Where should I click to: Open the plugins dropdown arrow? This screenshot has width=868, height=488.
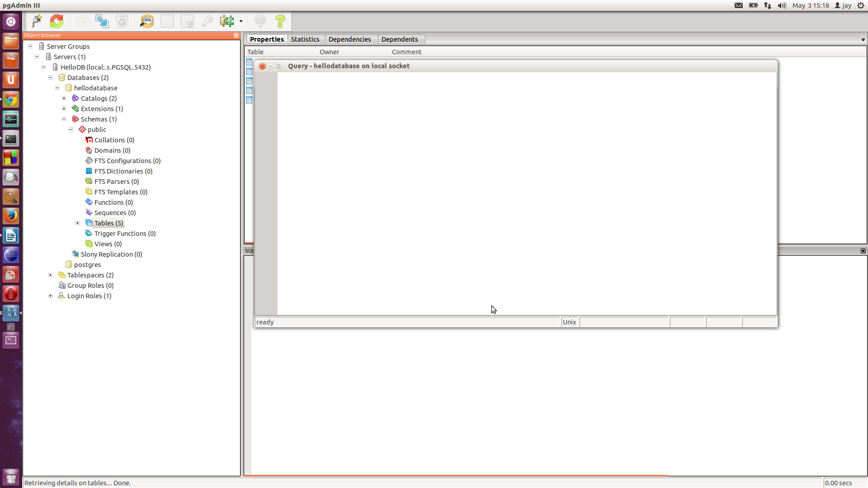tap(241, 21)
